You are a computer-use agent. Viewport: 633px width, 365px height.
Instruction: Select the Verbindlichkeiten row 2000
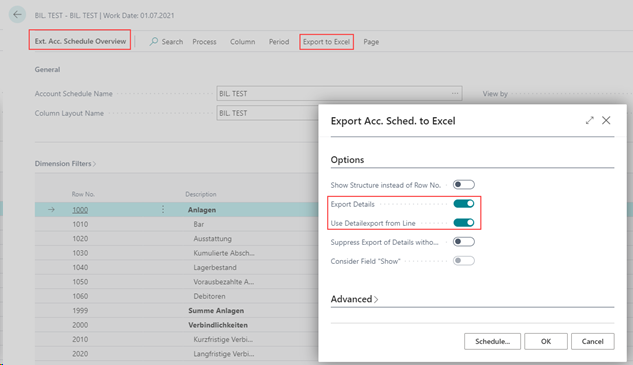(176, 325)
